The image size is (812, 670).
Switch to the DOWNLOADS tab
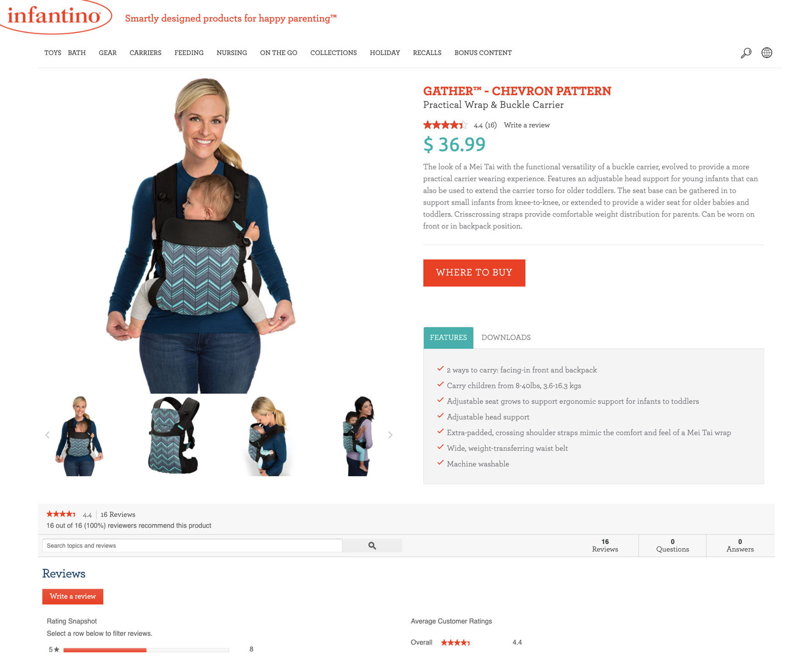click(x=506, y=338)
